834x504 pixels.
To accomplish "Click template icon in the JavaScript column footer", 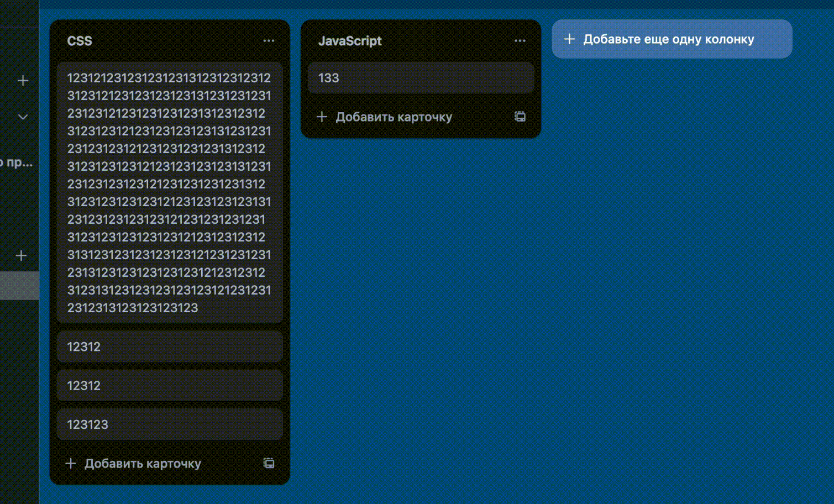I will click(x=520, y=117).
